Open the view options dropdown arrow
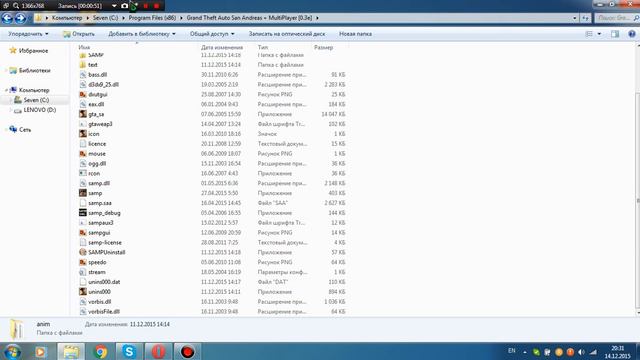The image size is (640, 360). pyautogui.click(x=599, y=34)
